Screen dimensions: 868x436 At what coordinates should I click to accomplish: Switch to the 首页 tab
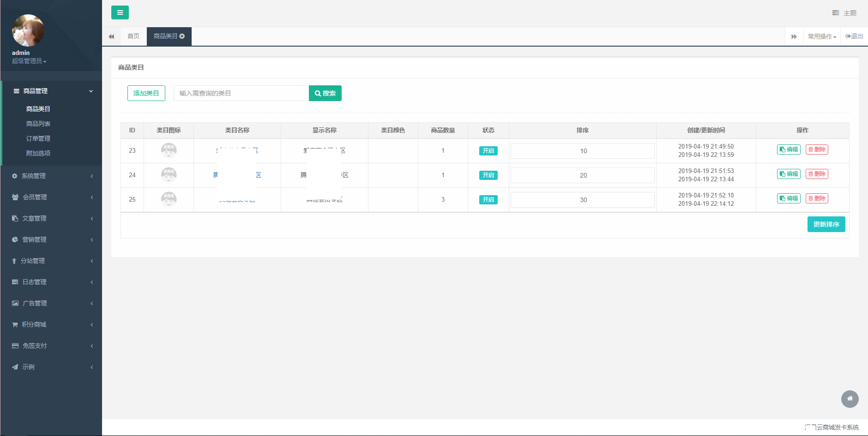(x=133, y=36)
